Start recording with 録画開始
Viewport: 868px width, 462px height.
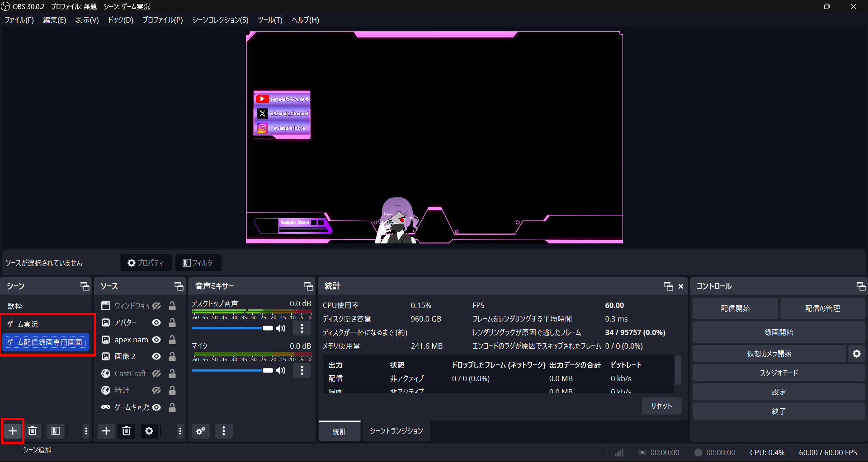click(x=778, y=332)
